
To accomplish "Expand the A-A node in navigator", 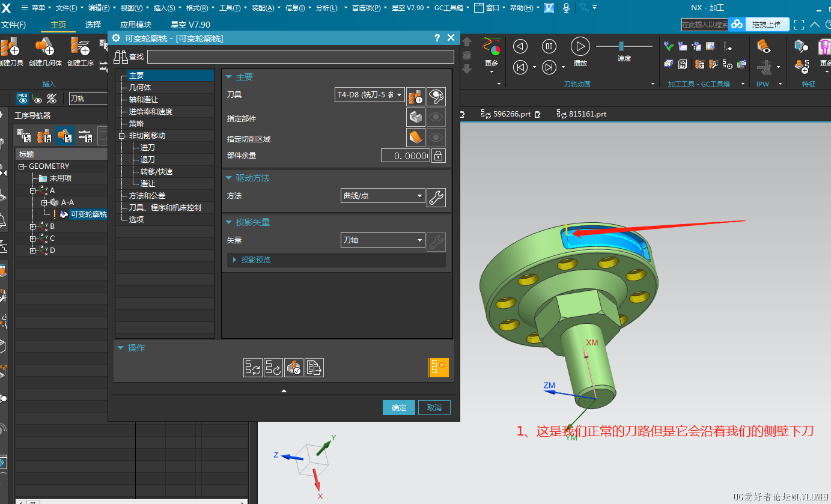I will point(44,202).
